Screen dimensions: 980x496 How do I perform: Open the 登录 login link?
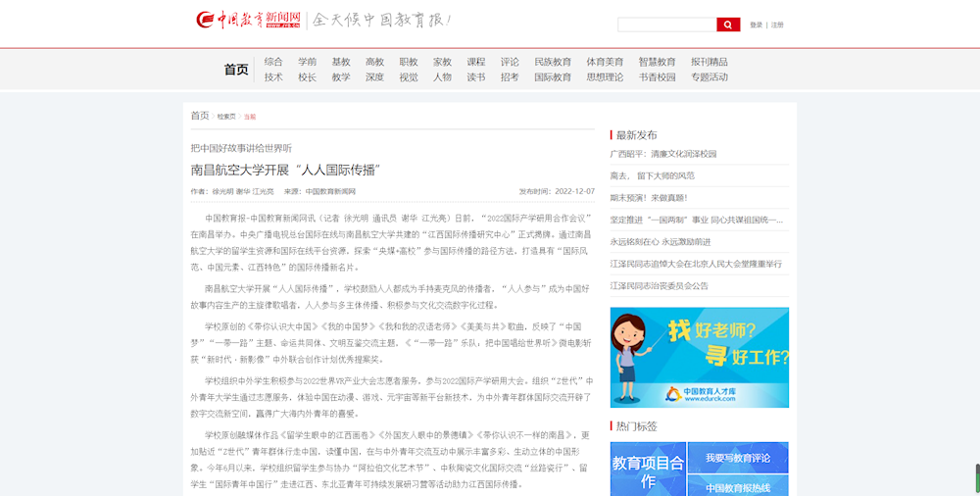click(756, 25)
